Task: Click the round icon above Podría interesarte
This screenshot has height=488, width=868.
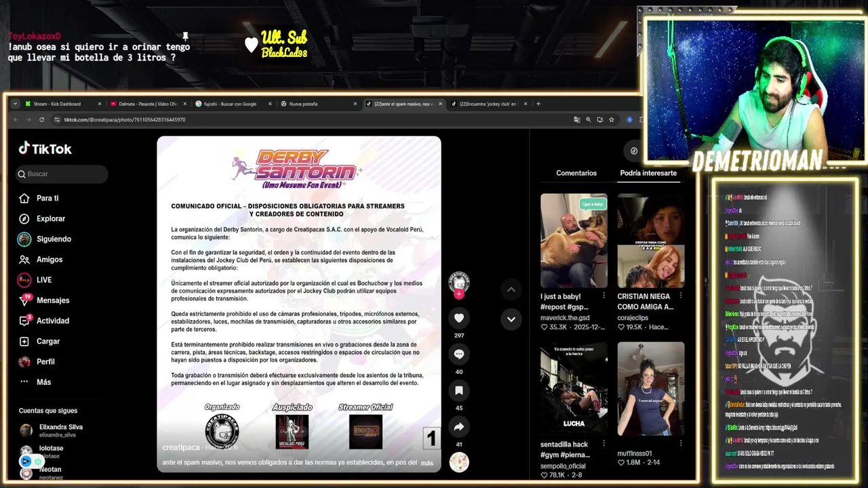Action: click(x=634, y=150)
